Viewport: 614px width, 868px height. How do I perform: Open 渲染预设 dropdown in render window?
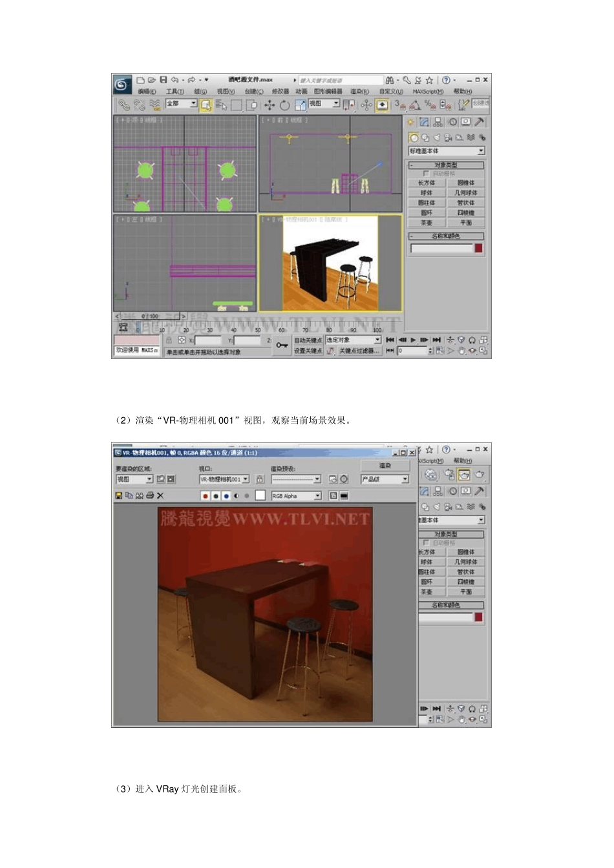(x=296, y=479)
